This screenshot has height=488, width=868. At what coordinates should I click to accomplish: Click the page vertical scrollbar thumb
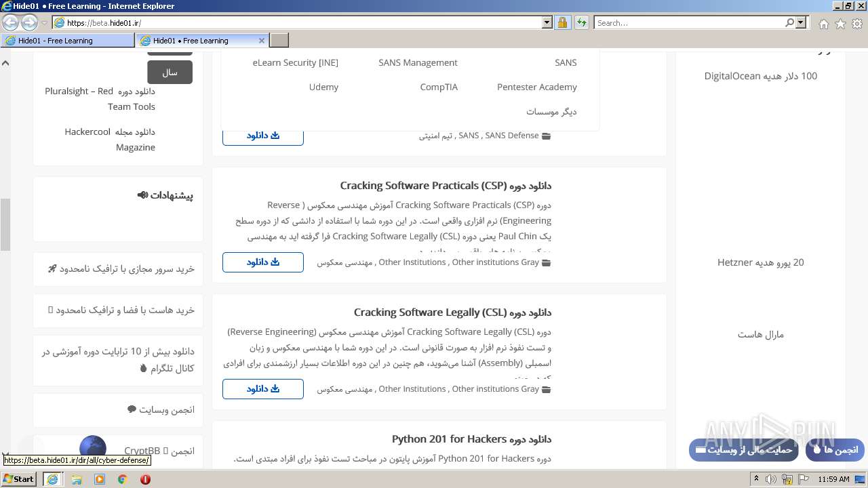[5, 224]
